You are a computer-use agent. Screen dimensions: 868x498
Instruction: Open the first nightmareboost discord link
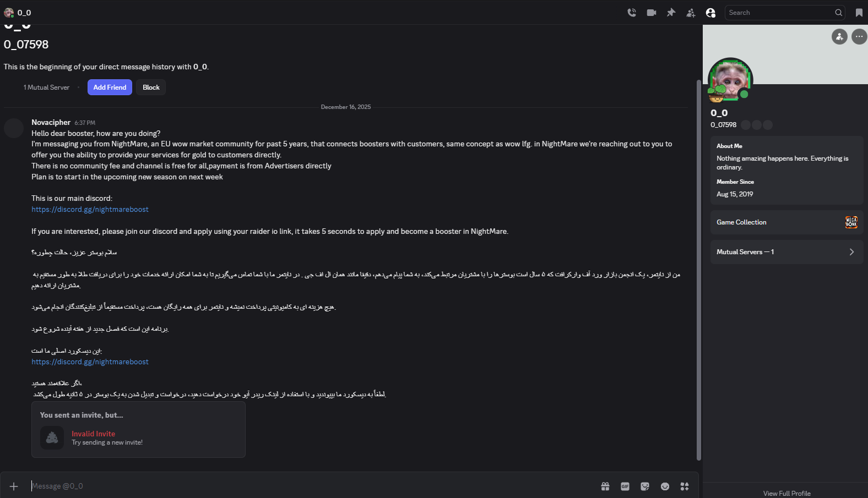[90, 210]
